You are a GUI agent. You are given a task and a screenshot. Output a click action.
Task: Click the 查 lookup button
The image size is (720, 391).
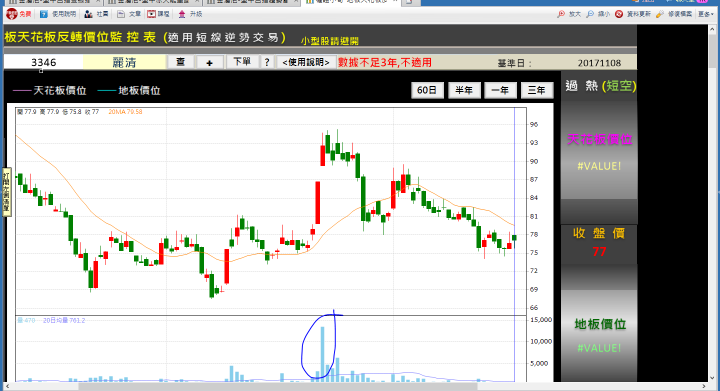[x=180, y=62]
